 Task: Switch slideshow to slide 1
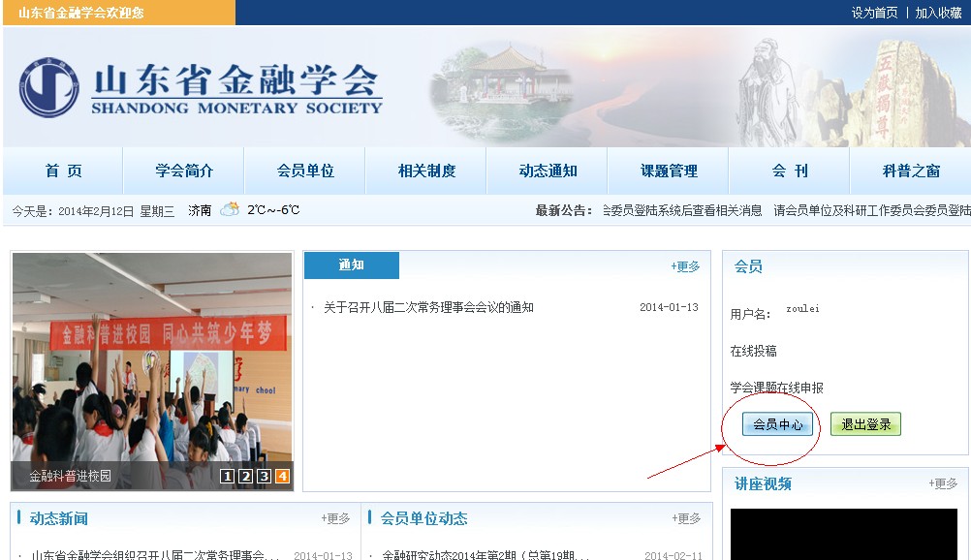click(x=228, y=476)
